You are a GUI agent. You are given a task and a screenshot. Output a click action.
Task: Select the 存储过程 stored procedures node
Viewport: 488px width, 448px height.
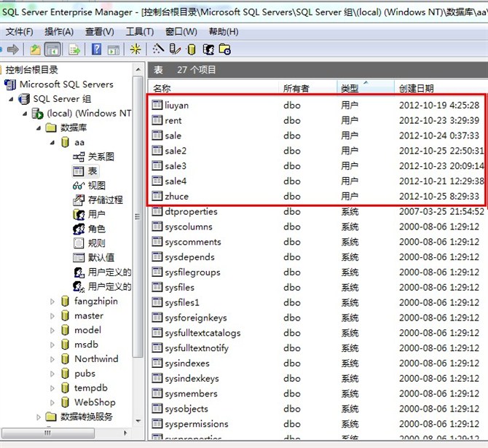98,200
